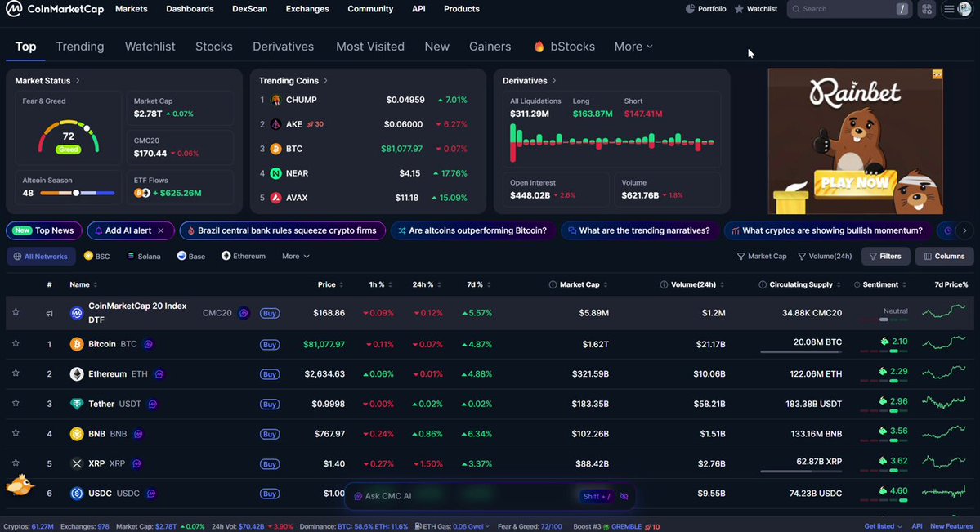Click the bird mascot icon
980x532 pixels.
coord(20,485)
